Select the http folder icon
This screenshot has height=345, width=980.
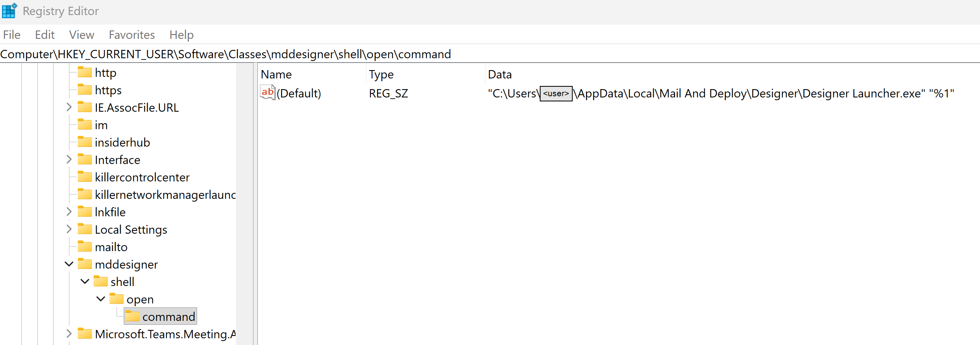pos(84,72)
